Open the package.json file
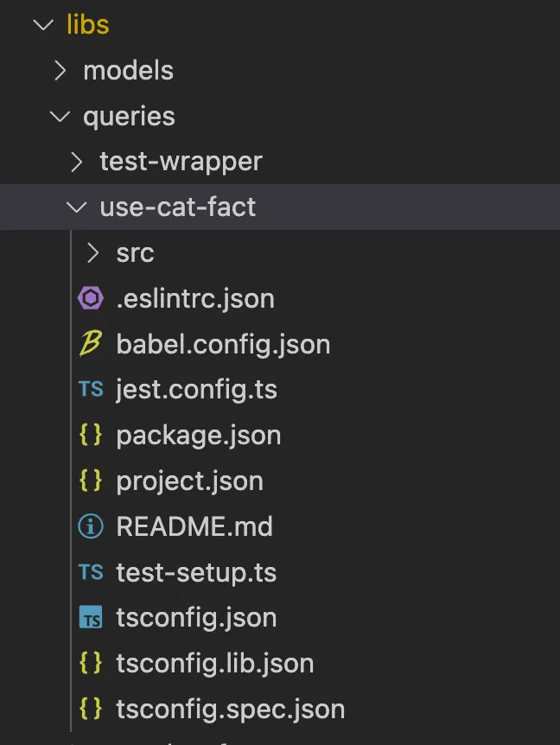Screen dimensions: 560x745 point(198,436)
